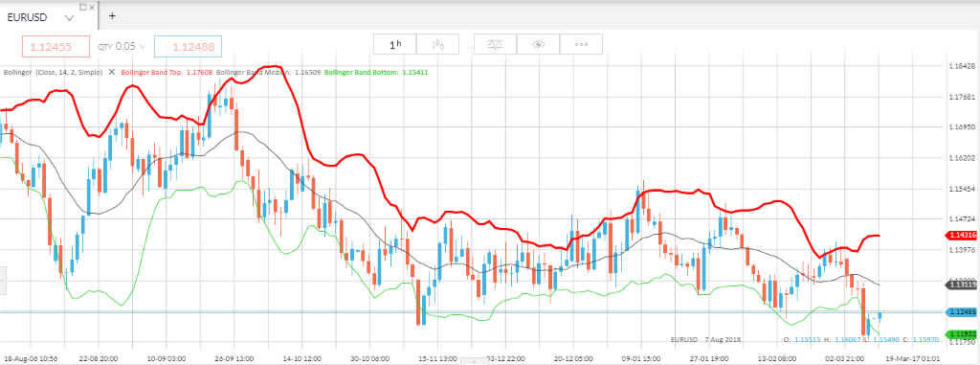Click the 1.16202 price scale label
This screenshot has width=980, height=365.
(962, 158)
